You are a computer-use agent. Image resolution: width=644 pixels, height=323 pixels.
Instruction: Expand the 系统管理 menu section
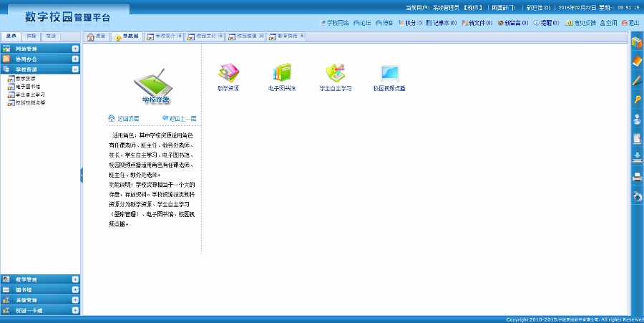click(x=75, y=300)
